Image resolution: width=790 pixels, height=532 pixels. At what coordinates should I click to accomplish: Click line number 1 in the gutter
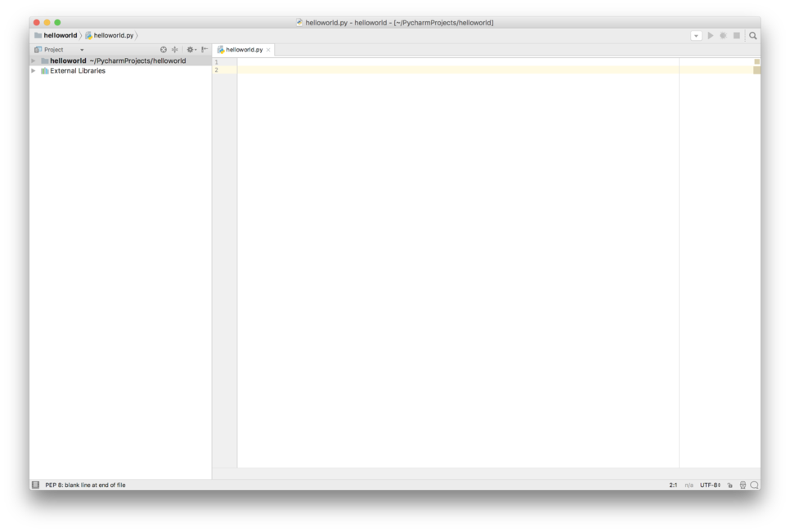point(217,62)
